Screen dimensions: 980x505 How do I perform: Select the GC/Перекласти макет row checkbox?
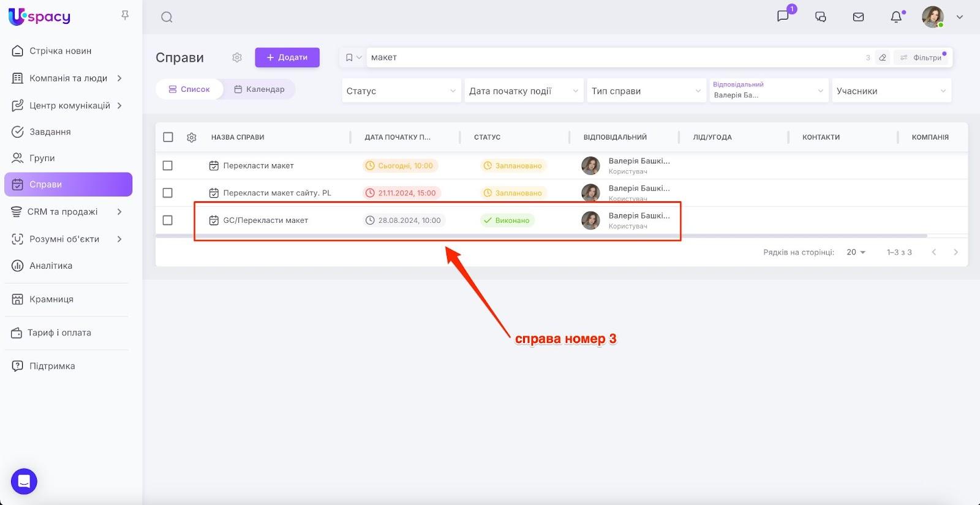(168, 220)
